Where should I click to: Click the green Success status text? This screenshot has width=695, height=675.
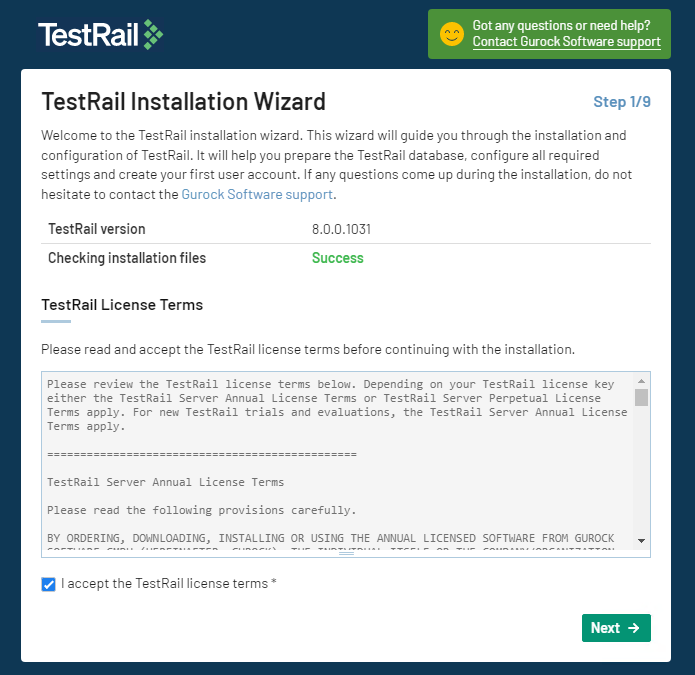click(x=338, y=258)
